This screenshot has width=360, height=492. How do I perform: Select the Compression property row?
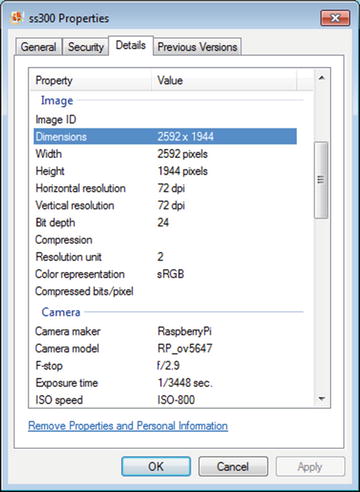click(x=165, y=240)
